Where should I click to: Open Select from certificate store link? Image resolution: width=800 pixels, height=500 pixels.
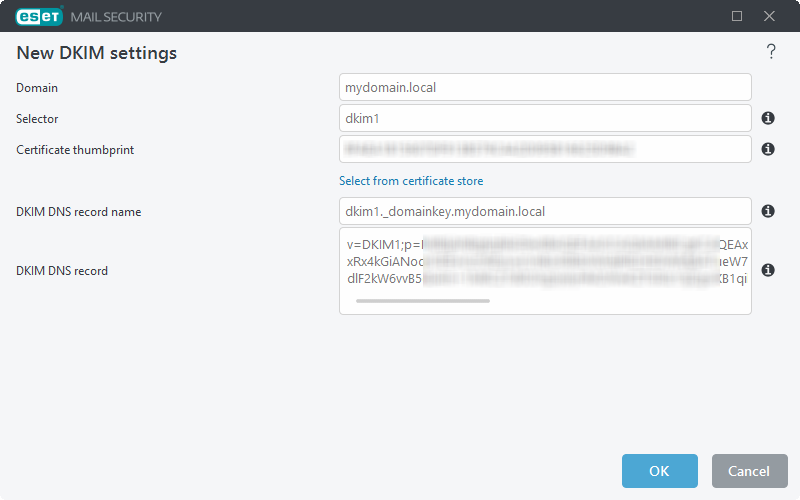(411, 181)
